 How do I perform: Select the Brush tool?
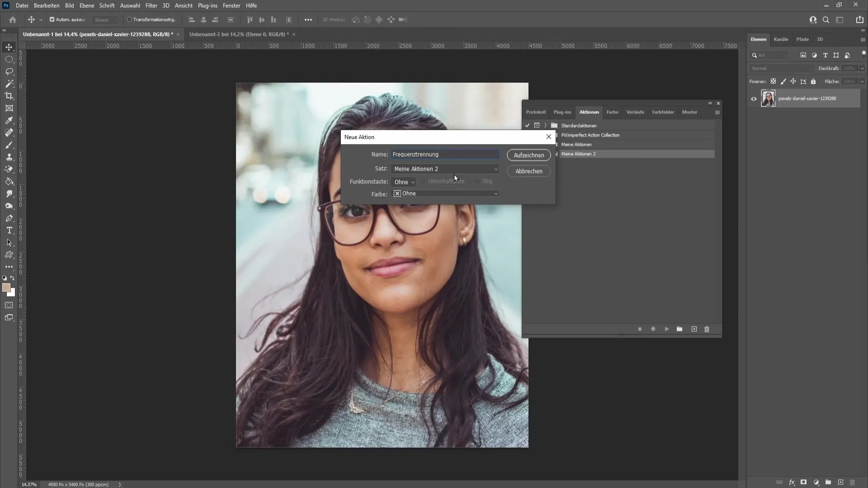pyautogui.click(x=9, y=145)
